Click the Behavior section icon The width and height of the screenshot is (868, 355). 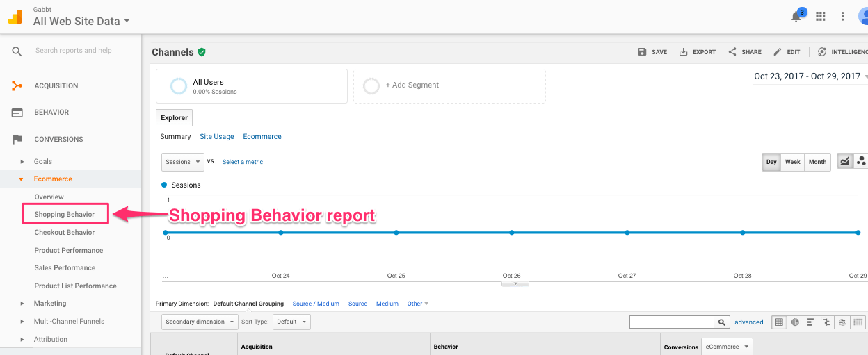point(17,113)
